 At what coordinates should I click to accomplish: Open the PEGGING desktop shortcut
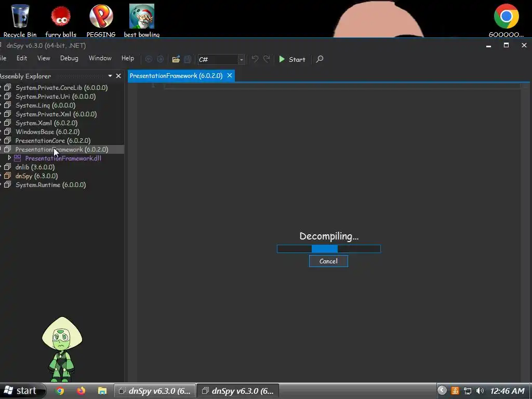tap(101, 20)
